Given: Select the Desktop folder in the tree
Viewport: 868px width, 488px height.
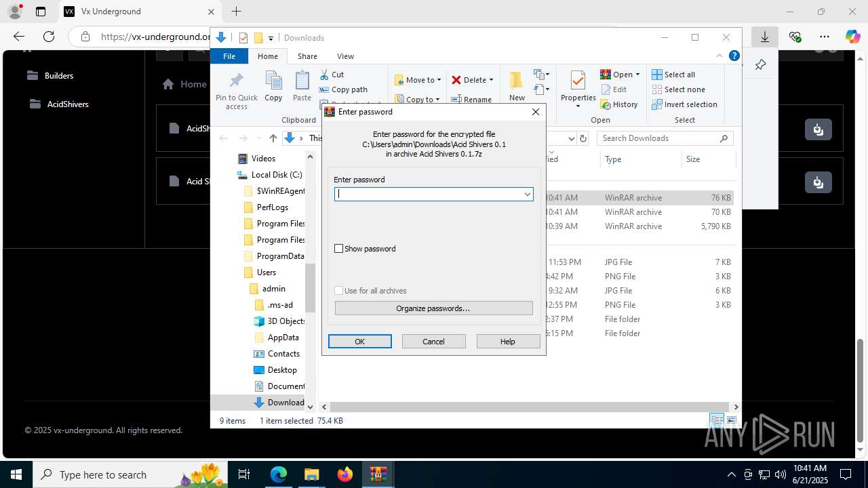Looking at the screenshot, I should (275, 370).
